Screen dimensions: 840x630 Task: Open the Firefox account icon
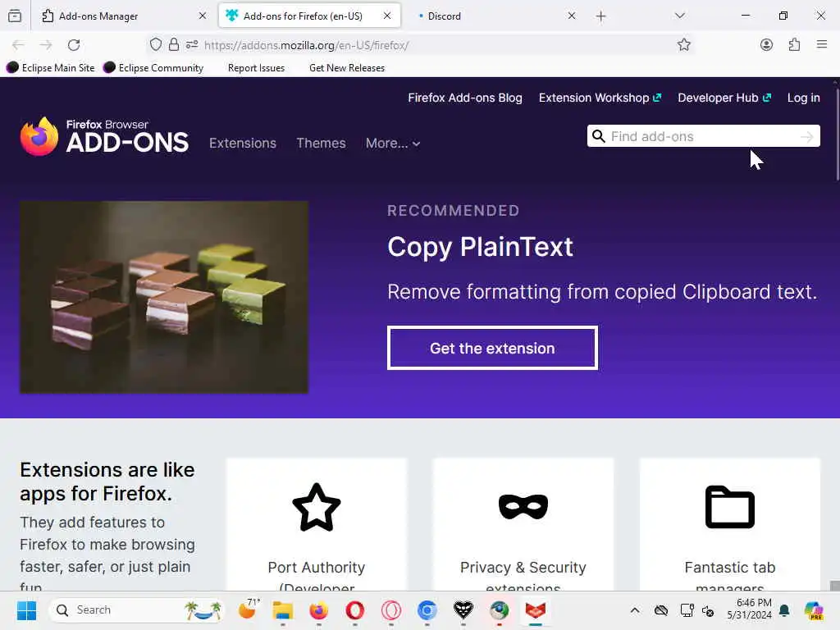[767, 45]
